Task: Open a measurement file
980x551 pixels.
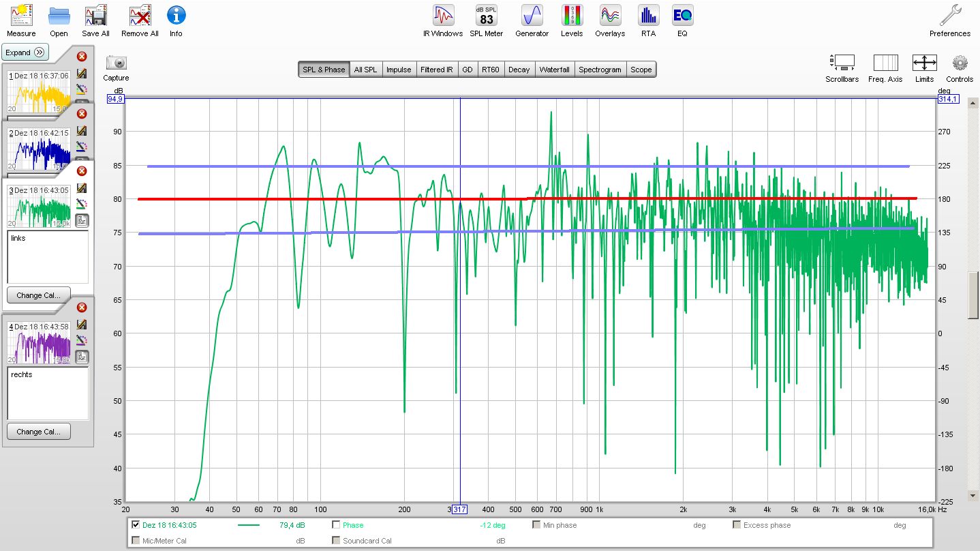Action: (59, 20)
